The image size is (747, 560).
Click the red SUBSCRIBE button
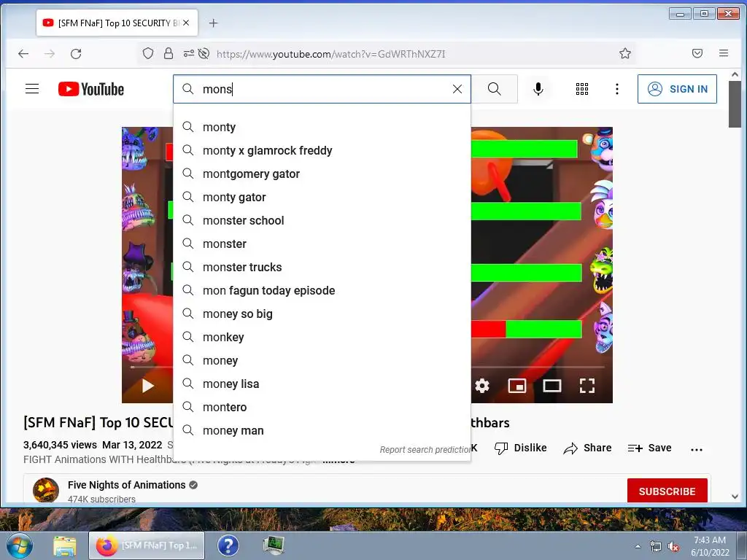coord(667,491)
